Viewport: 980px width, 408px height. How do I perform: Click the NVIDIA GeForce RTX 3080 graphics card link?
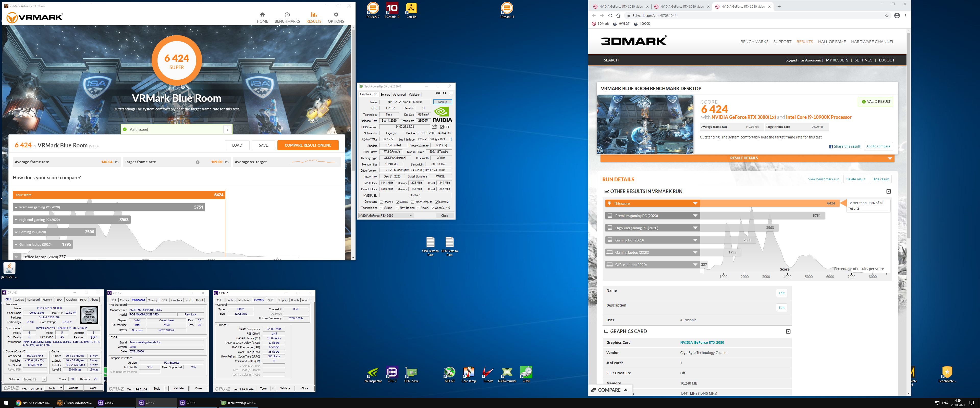[x=702, y=343]
